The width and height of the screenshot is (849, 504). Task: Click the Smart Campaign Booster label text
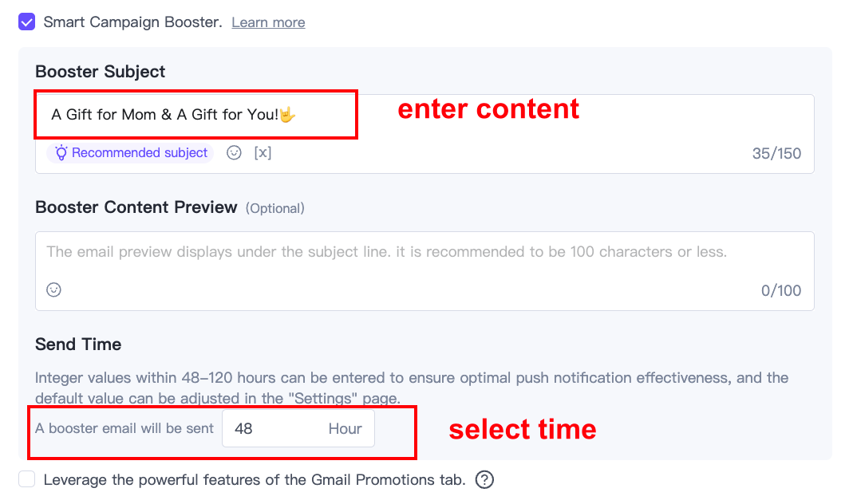point(132,22)
